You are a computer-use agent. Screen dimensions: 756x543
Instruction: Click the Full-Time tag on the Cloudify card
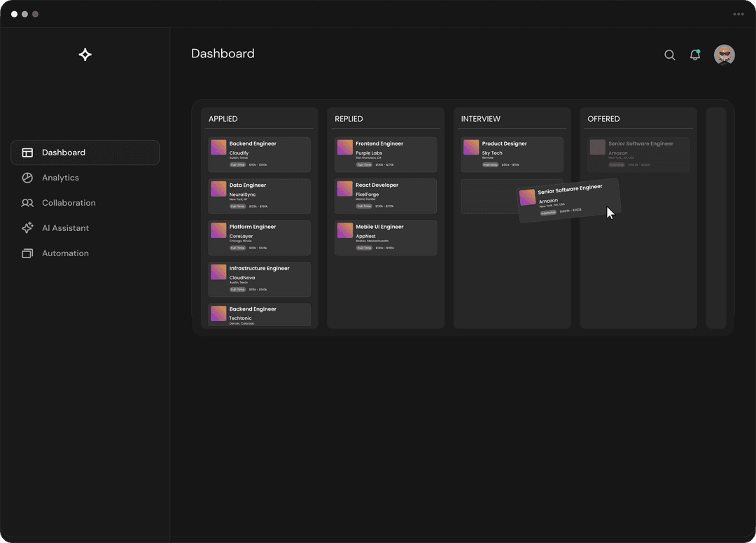click(237, 164)
